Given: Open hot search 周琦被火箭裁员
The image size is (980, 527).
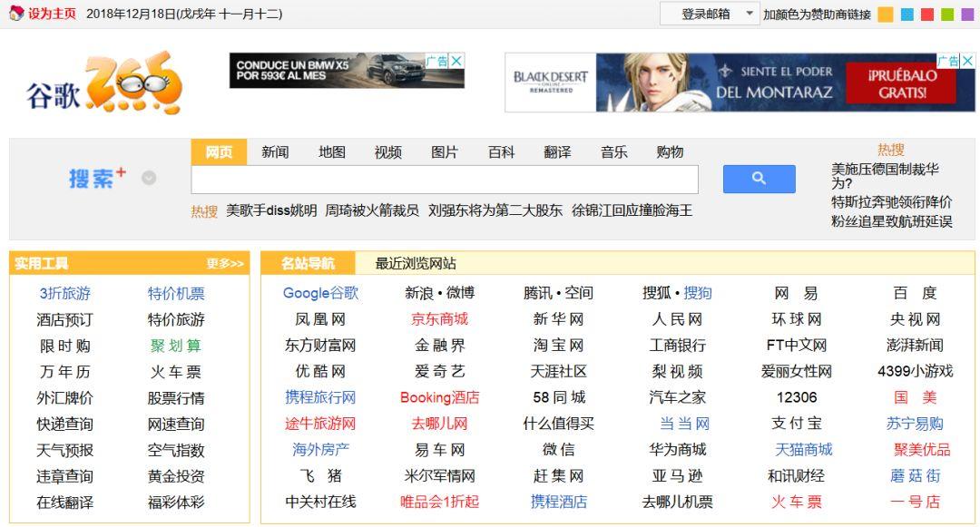Looking at the screenshot, I should [372, 210].
